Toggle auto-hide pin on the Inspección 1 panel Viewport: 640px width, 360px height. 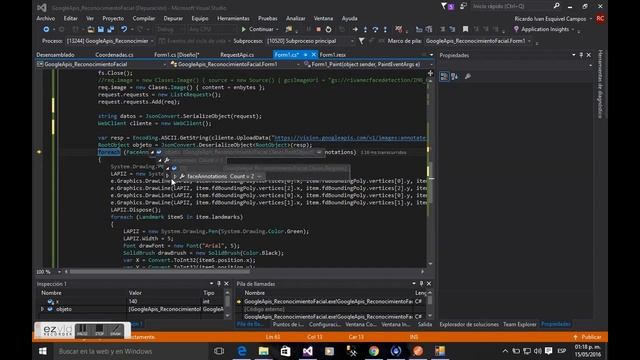(x=219, y=283)
